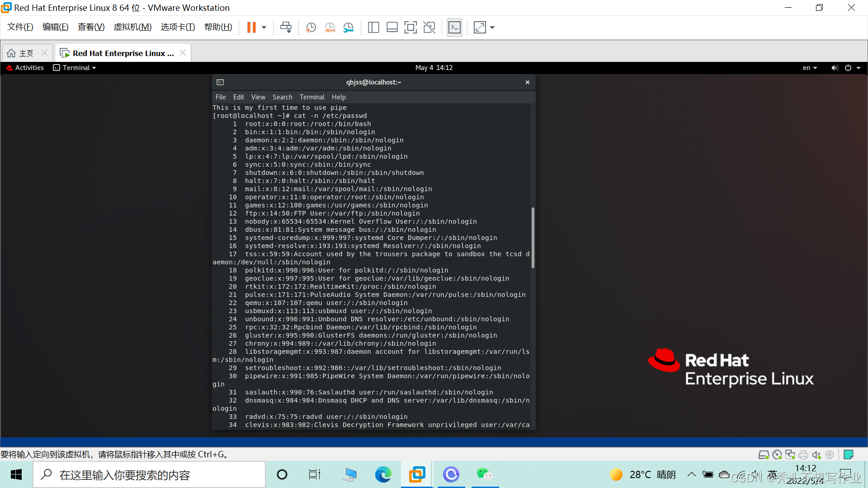Open the snapshot manager
This screenshot has width=868, height=488.
[x=348, y=27]
